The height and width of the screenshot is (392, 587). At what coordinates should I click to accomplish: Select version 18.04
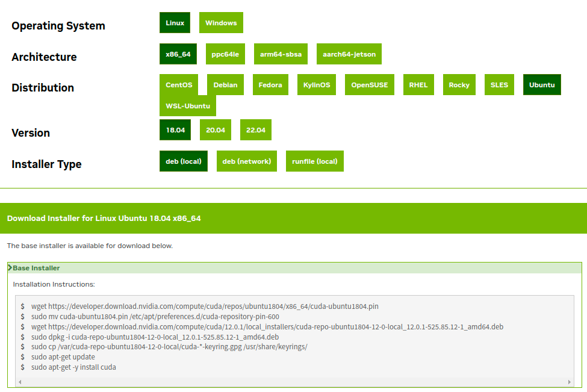click(175, 130)
